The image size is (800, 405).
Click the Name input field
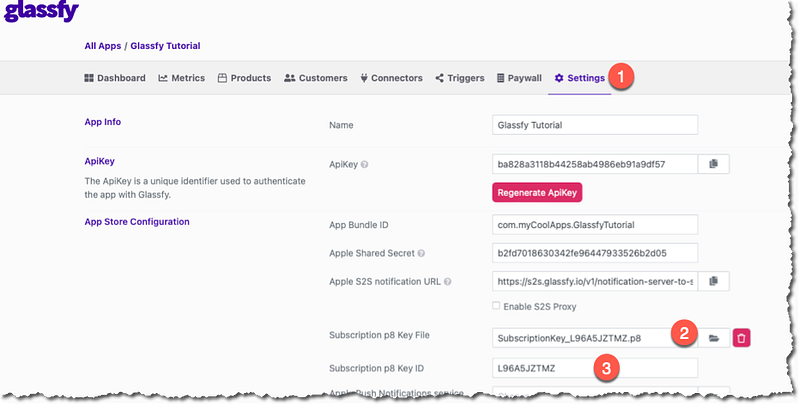595,125
